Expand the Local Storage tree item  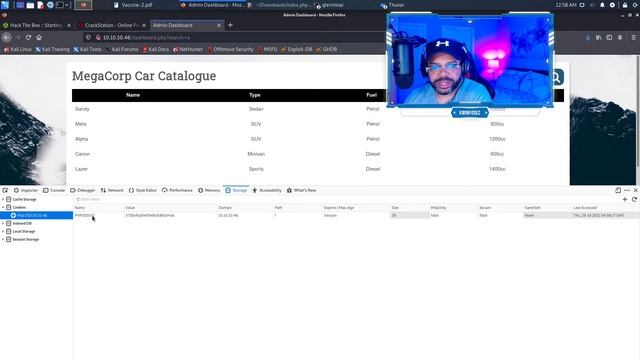[x=3, y=231]
